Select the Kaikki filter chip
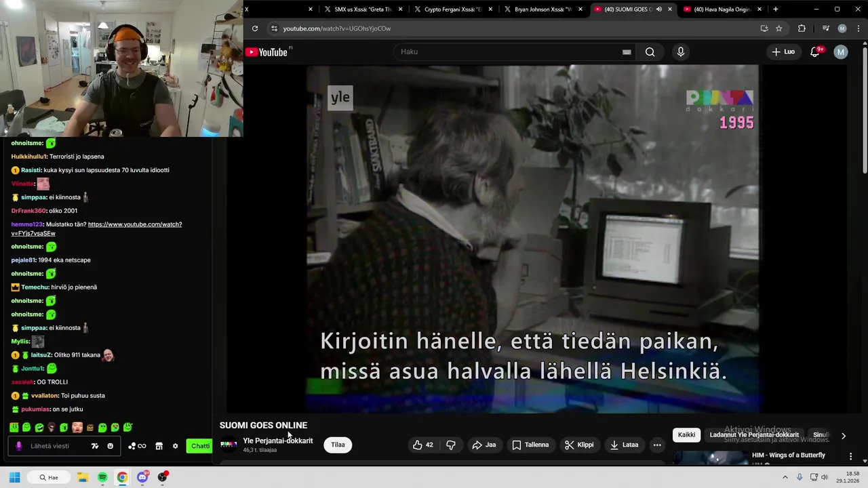868x488 pixels. point(686,435)
